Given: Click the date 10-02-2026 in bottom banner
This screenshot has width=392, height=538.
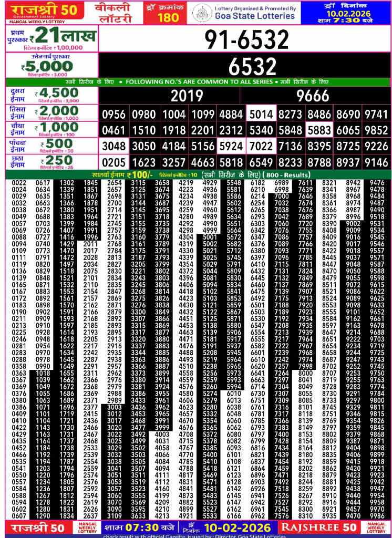Looking at the screenshot, I should 237,528.
